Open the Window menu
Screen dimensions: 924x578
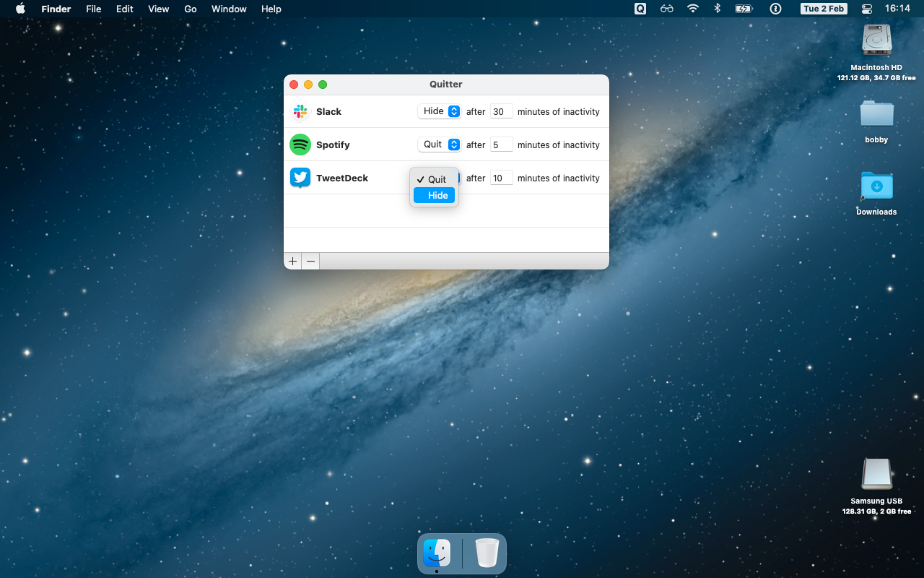pyautogui.click(x=229, y=9)
